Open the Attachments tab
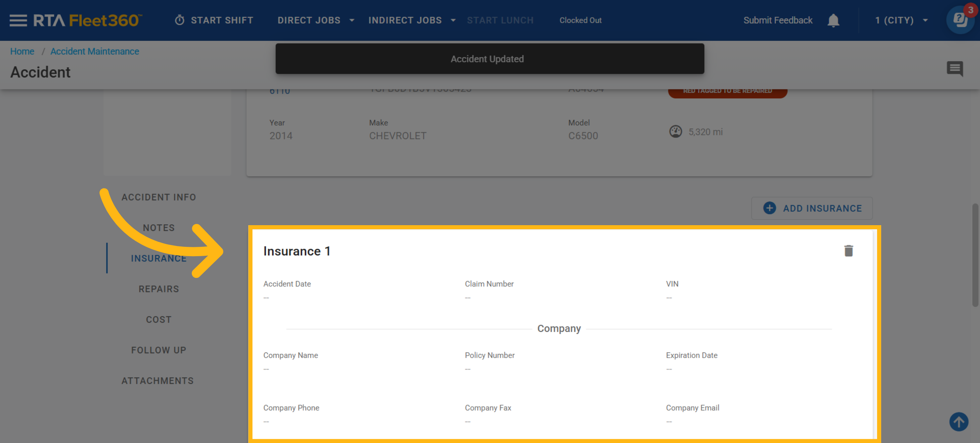 [158, 381]
